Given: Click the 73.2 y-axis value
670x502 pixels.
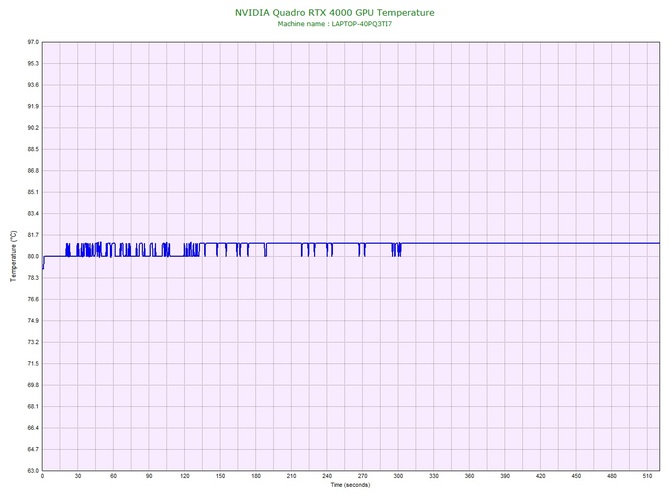Looking at the screenshot, I should tap(33, 342).
